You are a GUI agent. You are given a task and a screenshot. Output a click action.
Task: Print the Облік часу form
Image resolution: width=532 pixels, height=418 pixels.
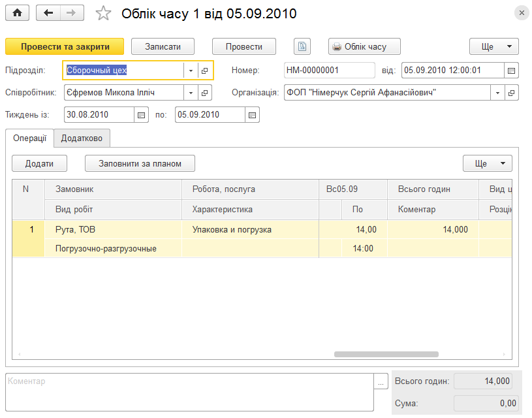point(364,46)
